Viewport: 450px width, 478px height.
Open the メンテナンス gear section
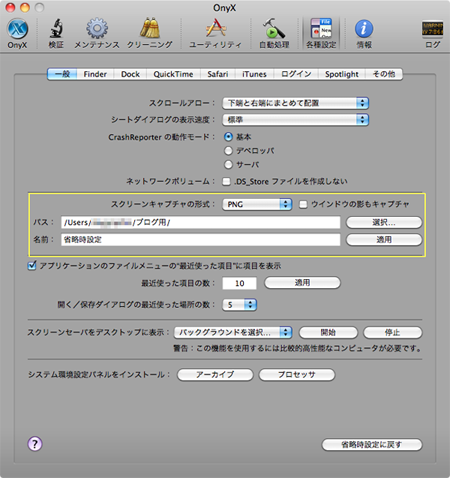tap(97, 33)
